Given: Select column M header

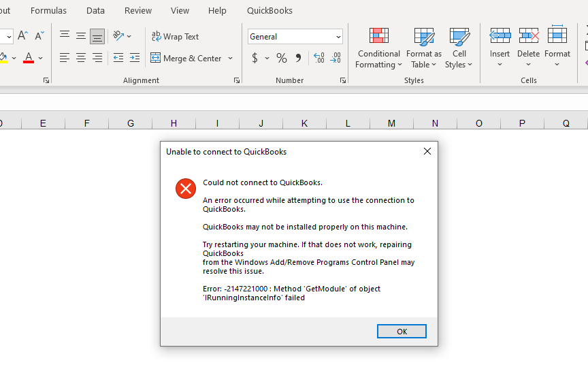Looking at the screenshot, I should point(391,123).
